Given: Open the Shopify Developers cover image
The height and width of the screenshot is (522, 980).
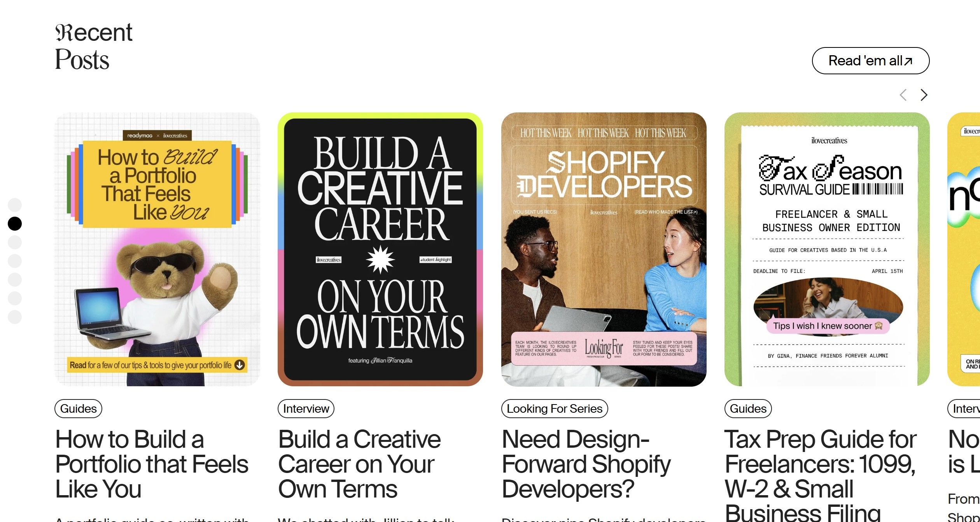Looking at the screenshot, I should 604,249.
